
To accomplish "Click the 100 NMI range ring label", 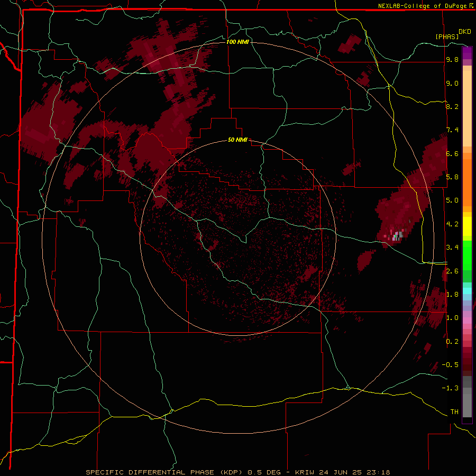I will click(x=237, y=42).
